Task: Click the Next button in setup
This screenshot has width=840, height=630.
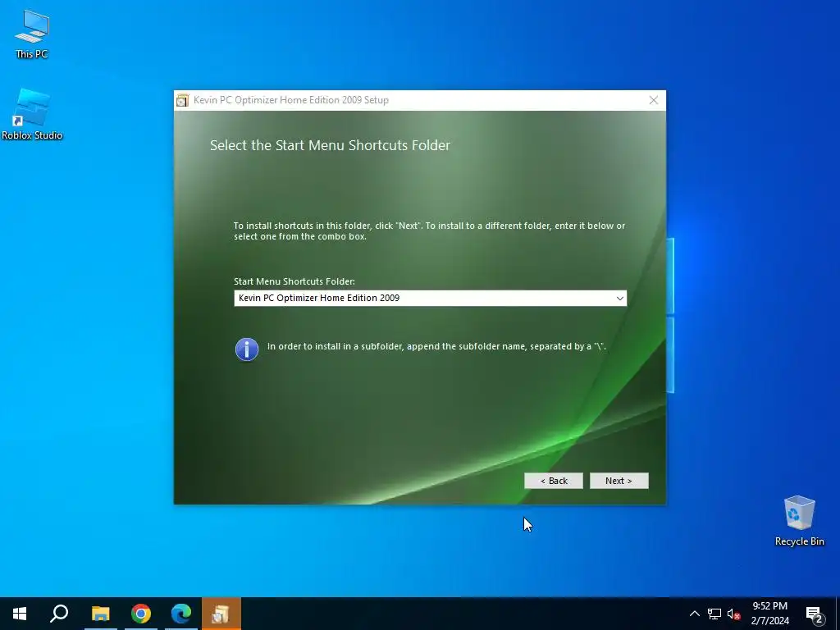Action: [x=619, y=481]
